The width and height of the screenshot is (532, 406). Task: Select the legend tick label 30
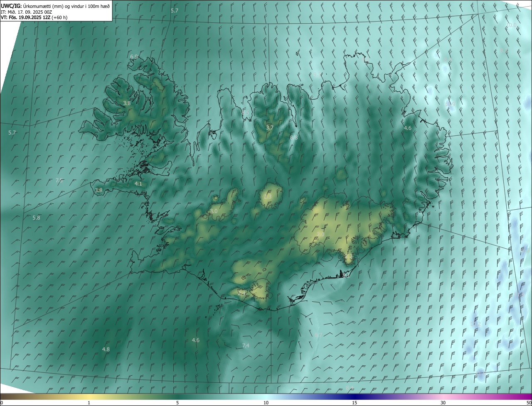[443, 403]
